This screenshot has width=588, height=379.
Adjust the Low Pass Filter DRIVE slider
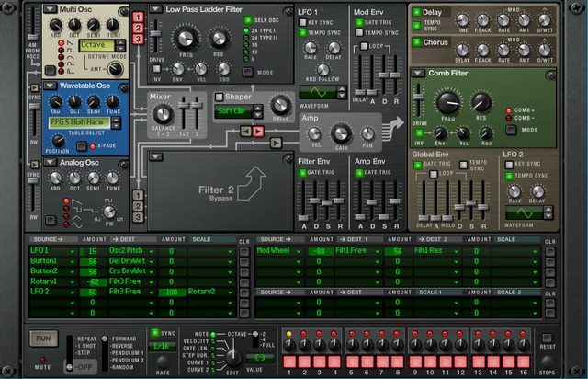pyautogui.click(x=155, y=34)
